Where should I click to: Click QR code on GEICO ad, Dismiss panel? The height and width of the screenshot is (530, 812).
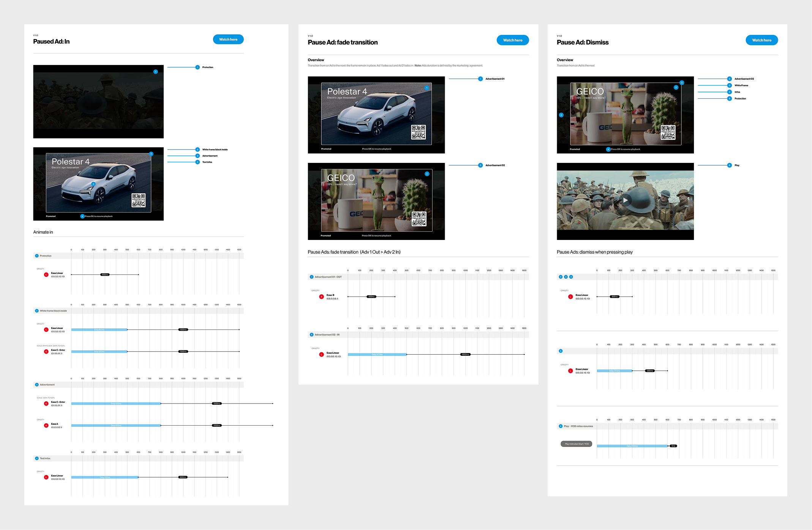(668, 132)
